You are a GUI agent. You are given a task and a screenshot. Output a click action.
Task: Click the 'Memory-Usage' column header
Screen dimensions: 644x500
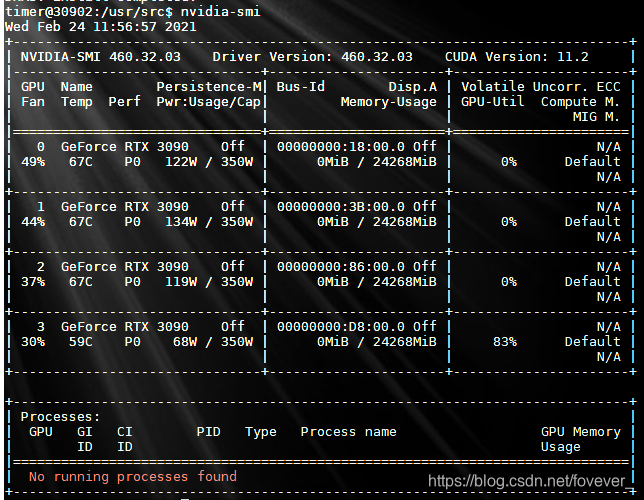point(389,102)
